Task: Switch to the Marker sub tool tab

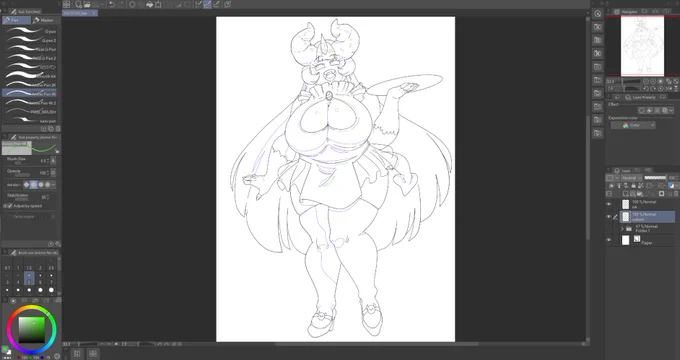Action: 45,20
